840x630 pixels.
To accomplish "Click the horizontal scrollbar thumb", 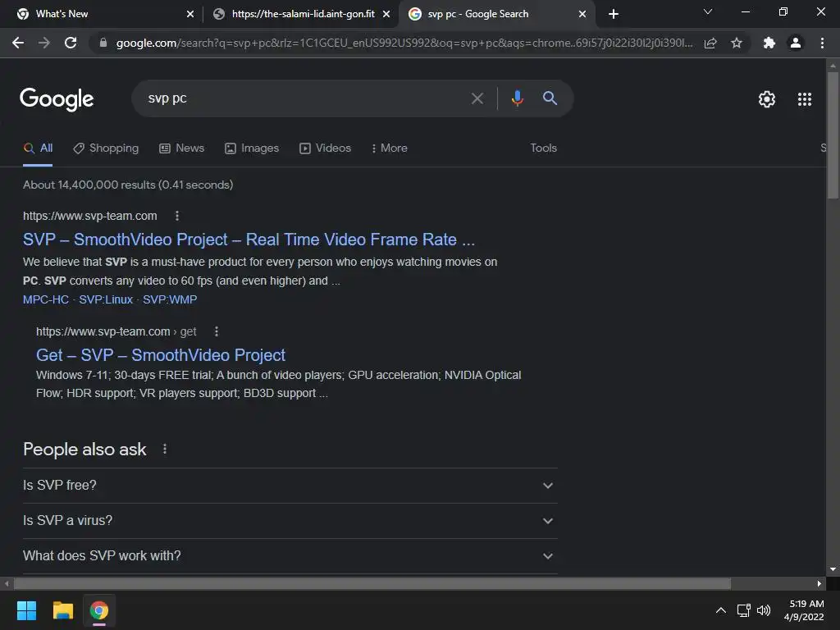I will (x=372, y=583).
